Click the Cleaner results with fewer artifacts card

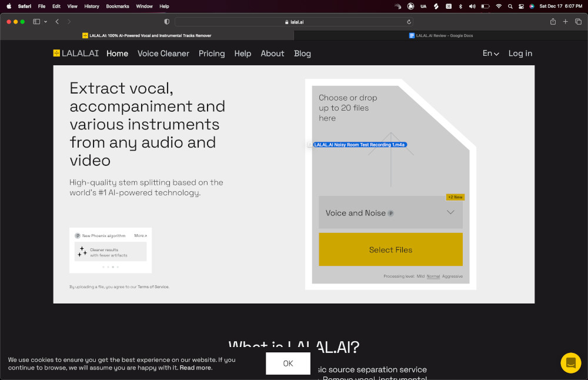point(111,252)
